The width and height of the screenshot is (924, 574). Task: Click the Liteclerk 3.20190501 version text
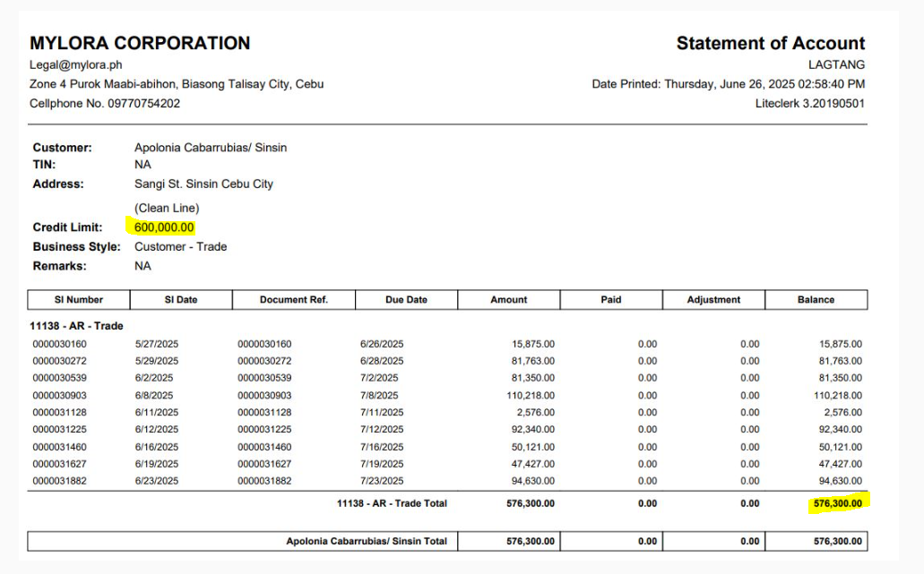(x=810, y=103)
